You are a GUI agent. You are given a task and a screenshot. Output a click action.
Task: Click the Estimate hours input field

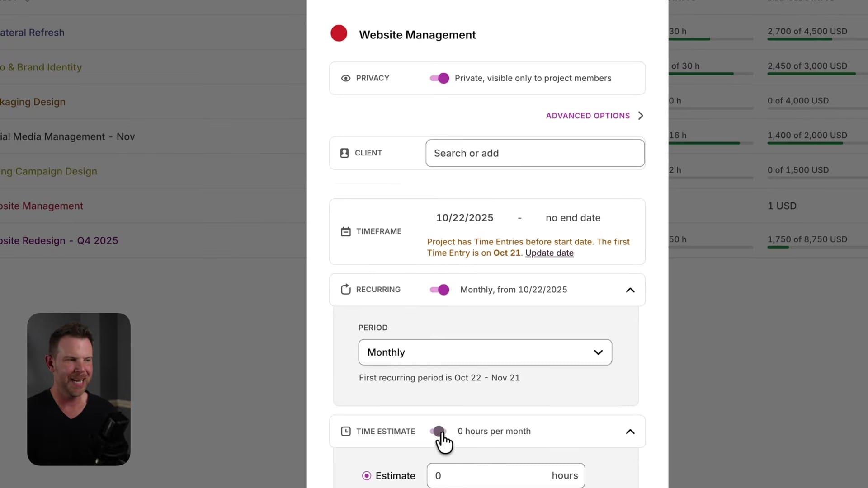(x=506, y=475)
